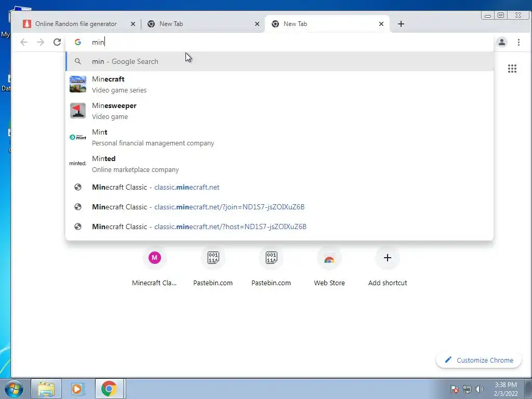The height and width of the screenshot is (399, 532).
Task: Open the classic.minecraft.net ?host= suggestion
Action: (280, 227)
